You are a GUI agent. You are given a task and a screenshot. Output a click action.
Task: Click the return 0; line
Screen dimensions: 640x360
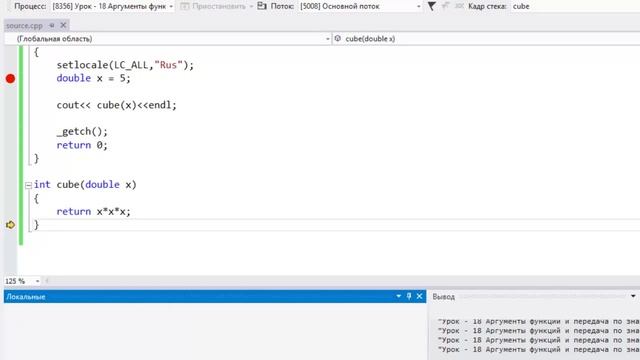[82, 145]
